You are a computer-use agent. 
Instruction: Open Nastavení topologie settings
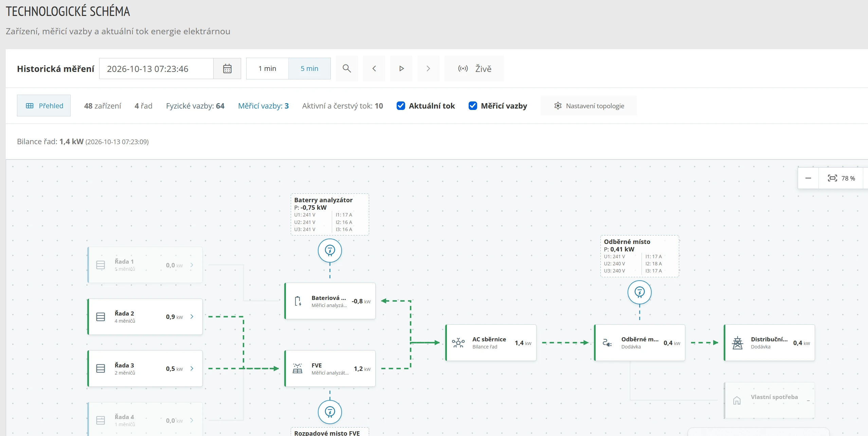click(589, 106)
